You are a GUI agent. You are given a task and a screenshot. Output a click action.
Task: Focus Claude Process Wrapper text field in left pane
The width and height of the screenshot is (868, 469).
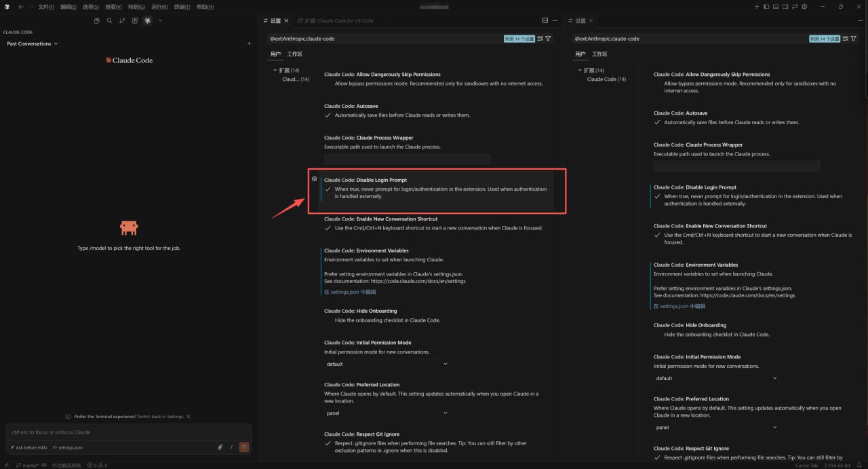[x=407, y=159]
